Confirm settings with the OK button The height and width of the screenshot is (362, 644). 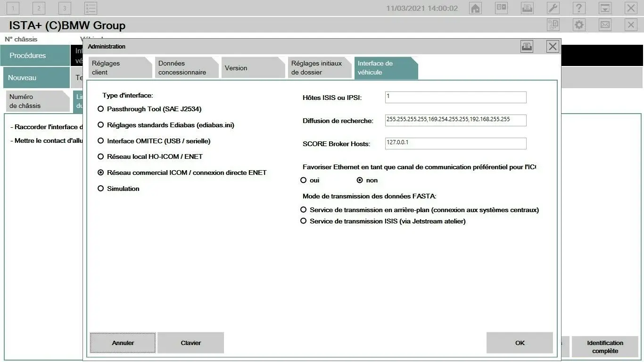point(520,343)
